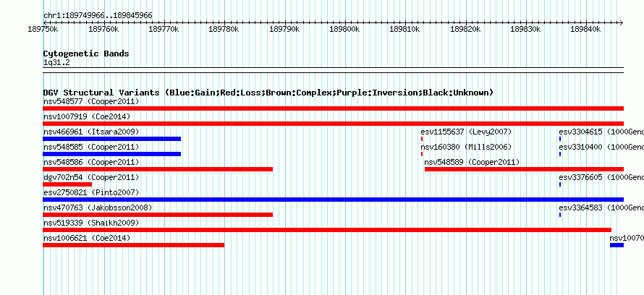Select the 189770k ruler position label
Image resolution: width=644 pixels, height=295 pixels.
pyautogui.click(x=164, y=29)
